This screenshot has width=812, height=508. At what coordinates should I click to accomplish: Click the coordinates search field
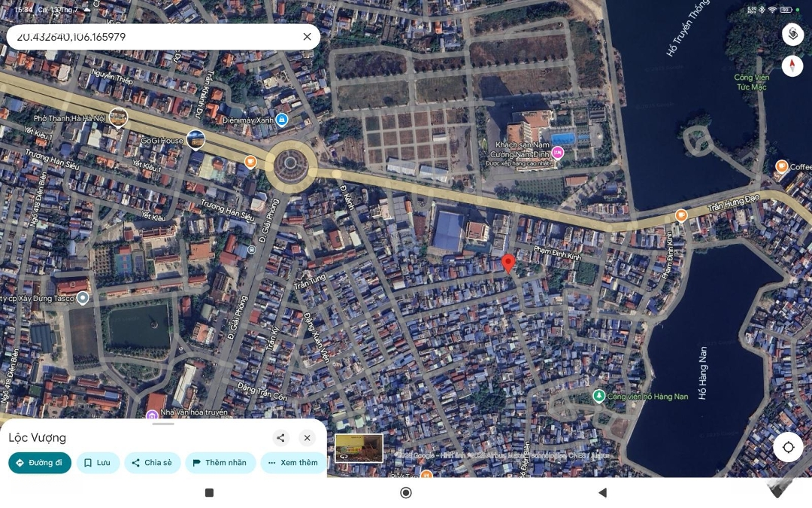tap(150, 37)
